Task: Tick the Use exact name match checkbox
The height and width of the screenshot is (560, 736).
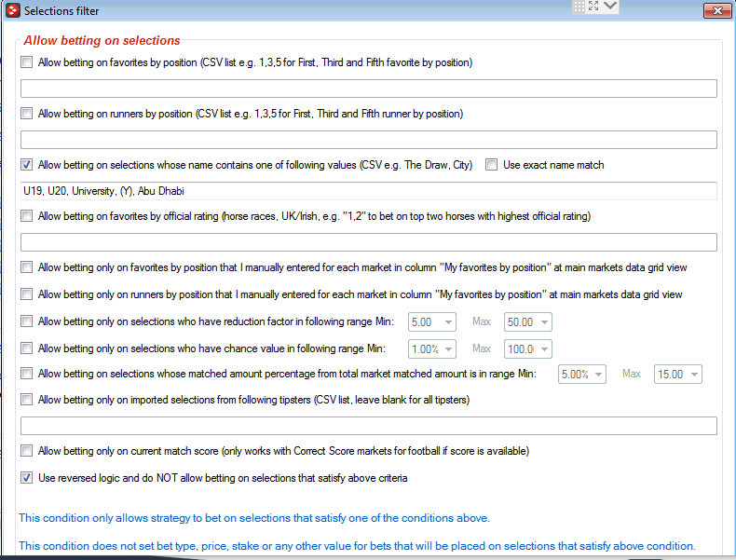Action: point(492,164)
